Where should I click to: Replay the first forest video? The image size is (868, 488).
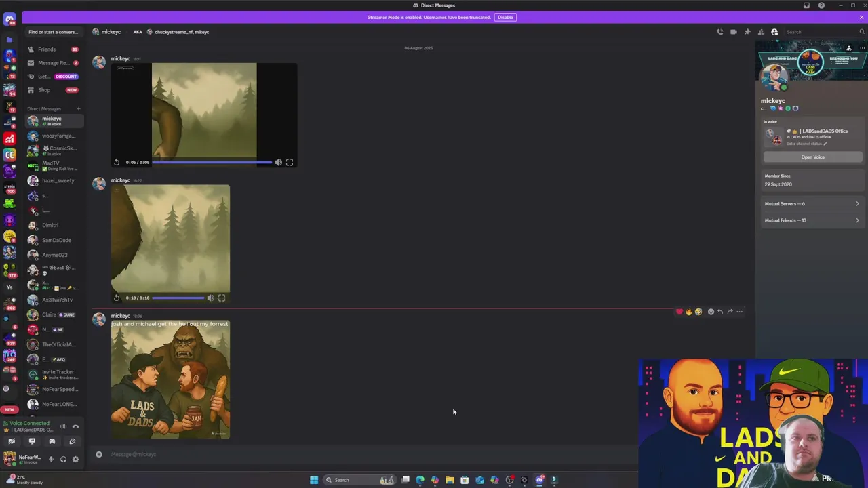coord(117,162)
